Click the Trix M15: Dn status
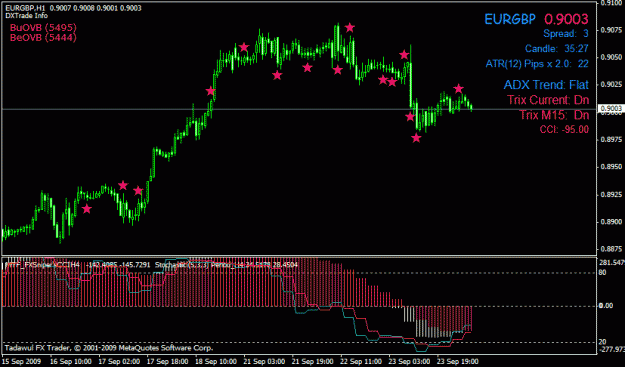625x367 pixels. [x=554, y=115]
